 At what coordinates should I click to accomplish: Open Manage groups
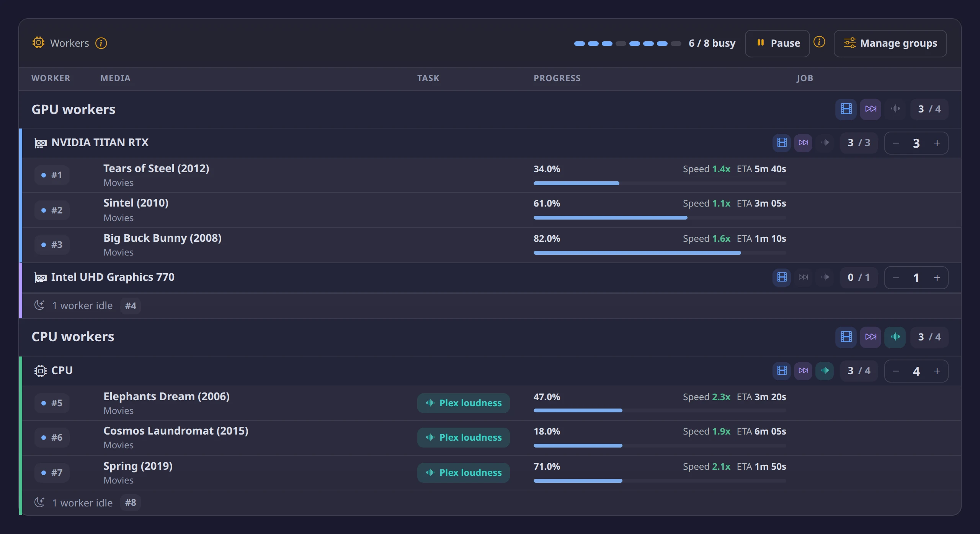tap(890, 43)
